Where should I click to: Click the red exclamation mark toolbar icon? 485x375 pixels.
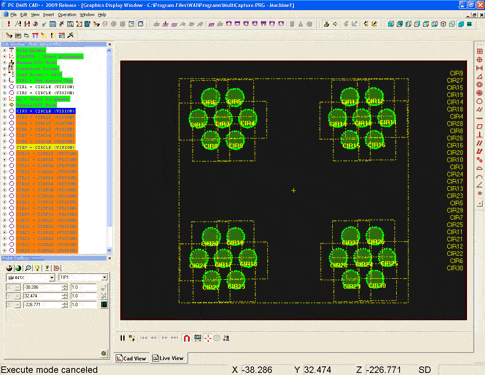(9, 24)
